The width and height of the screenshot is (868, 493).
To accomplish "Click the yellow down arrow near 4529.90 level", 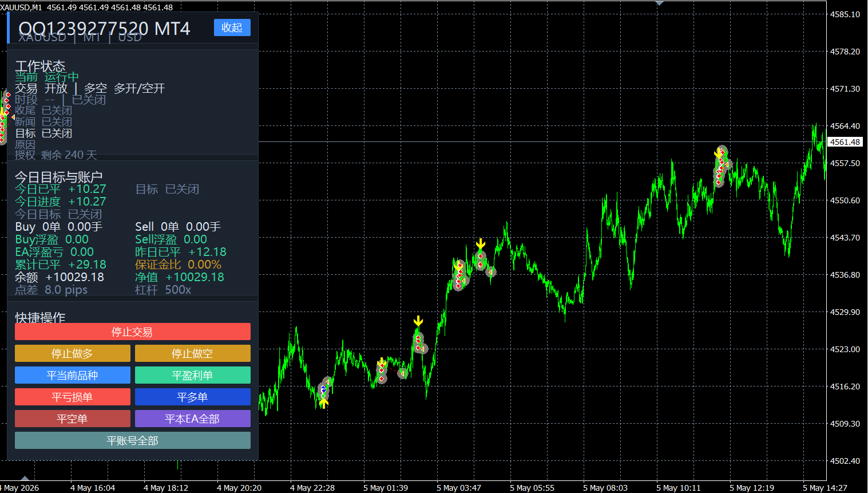I will [x=418, y=321].
